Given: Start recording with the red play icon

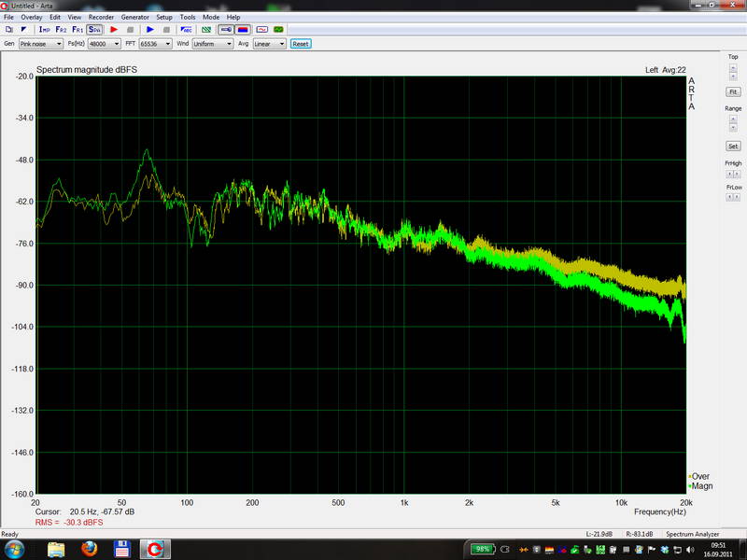Looking at the screenshot, I should (x=114, y=30).
